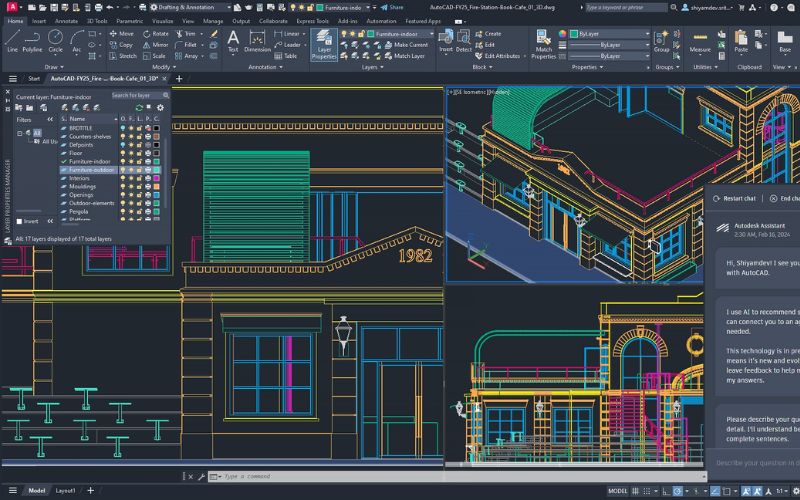Toggle the Floor layer's on/off lightbulb
The width and height of the screenshot is (800, 500).
[x=123, y=151]
